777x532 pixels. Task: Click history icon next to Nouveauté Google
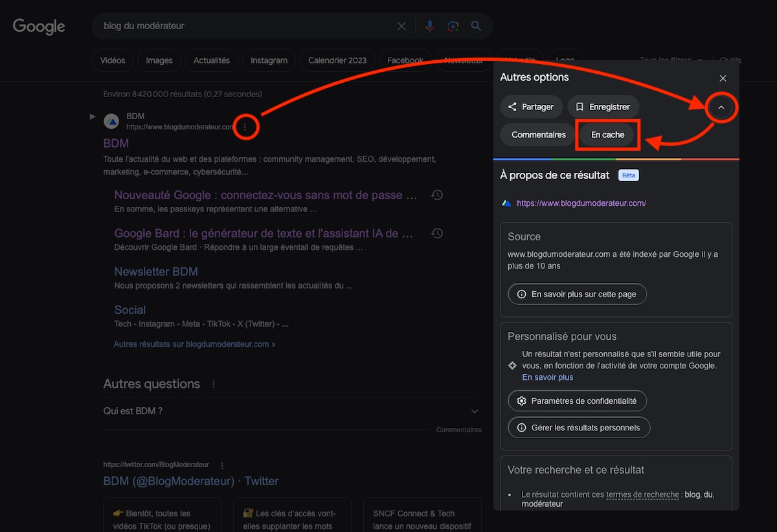tap(437, 195)
